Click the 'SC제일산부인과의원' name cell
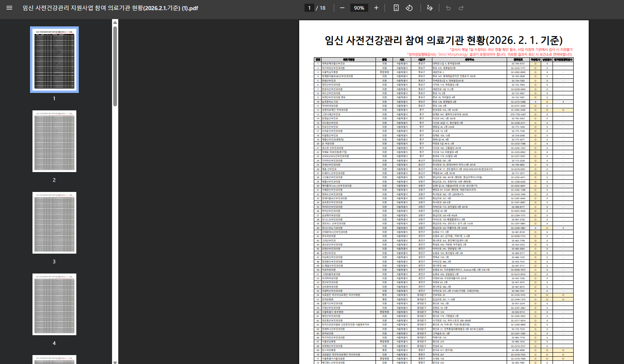 349,266
